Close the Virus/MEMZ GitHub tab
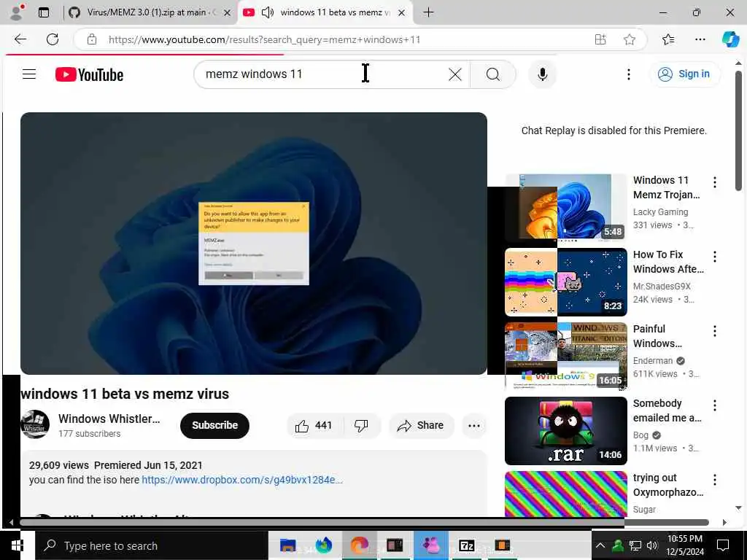Viewport: 747px width, 560px height. pyautogui.click(x=228, y=13)
